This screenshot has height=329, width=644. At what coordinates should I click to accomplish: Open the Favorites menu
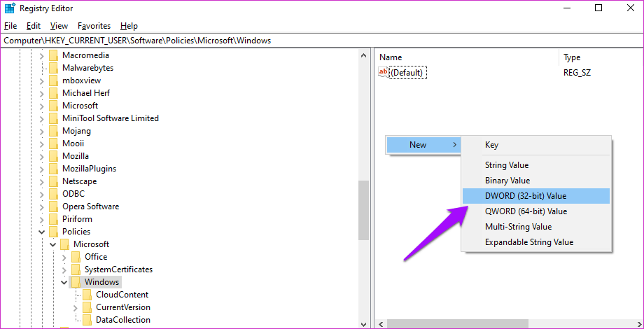(x=94, y=26)
